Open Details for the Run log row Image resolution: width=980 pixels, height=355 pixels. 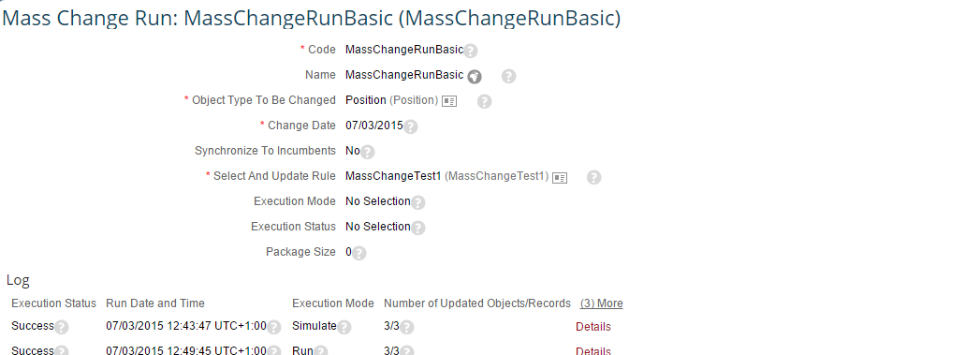(x=593, y=350)
